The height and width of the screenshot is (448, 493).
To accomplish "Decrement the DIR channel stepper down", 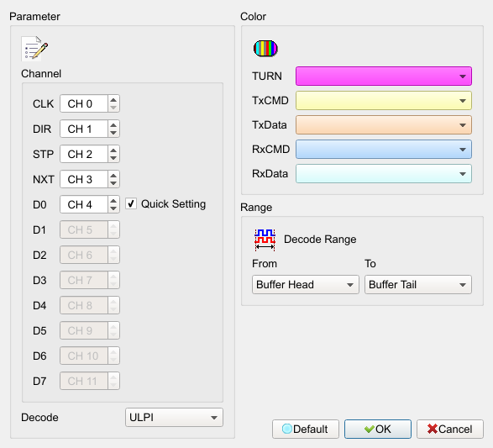I will pos(113,133).
